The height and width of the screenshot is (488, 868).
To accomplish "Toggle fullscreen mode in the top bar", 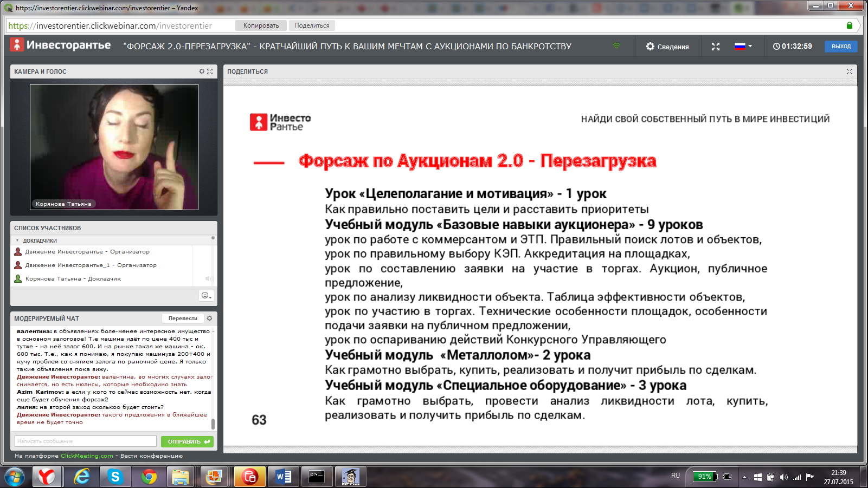I will click(x=716, y=47).
